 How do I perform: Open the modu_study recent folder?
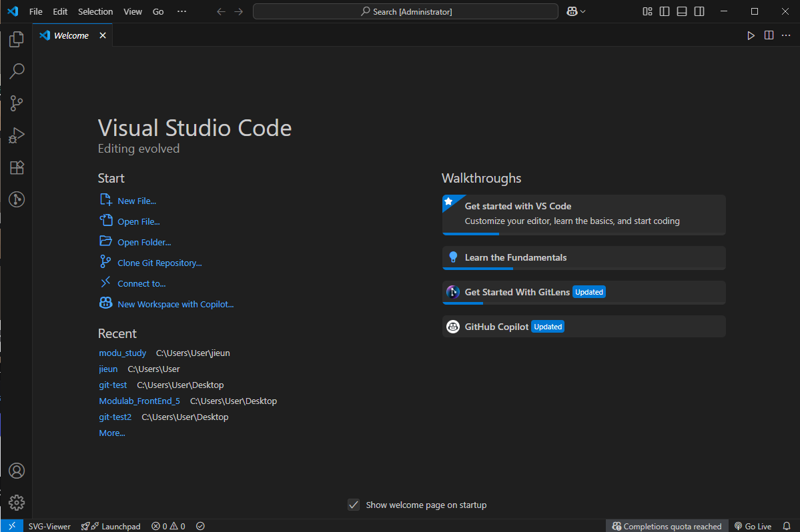[123, 353]
